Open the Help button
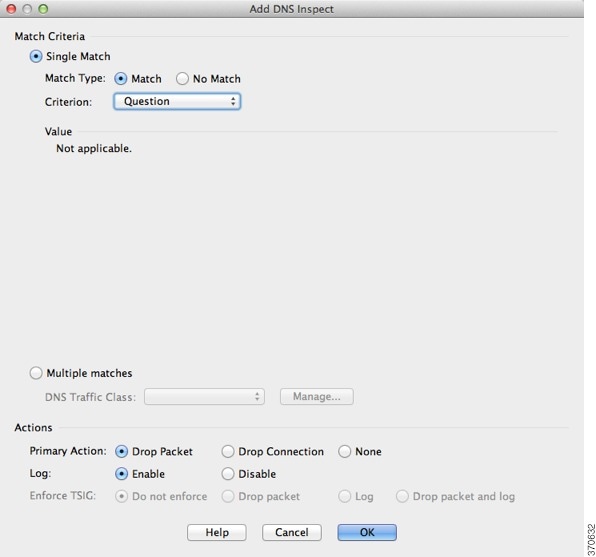The height and width of the screenshot is (557, 596). [217, 532]
